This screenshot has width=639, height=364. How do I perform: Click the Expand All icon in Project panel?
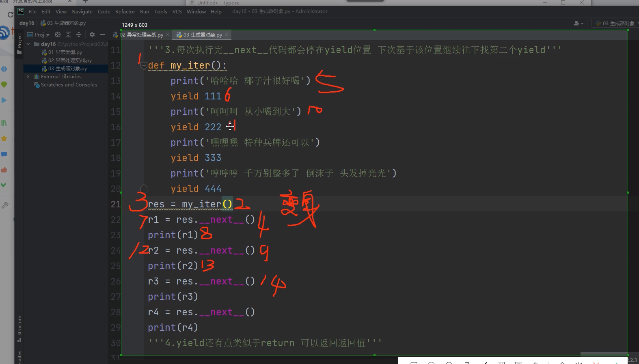68,35
